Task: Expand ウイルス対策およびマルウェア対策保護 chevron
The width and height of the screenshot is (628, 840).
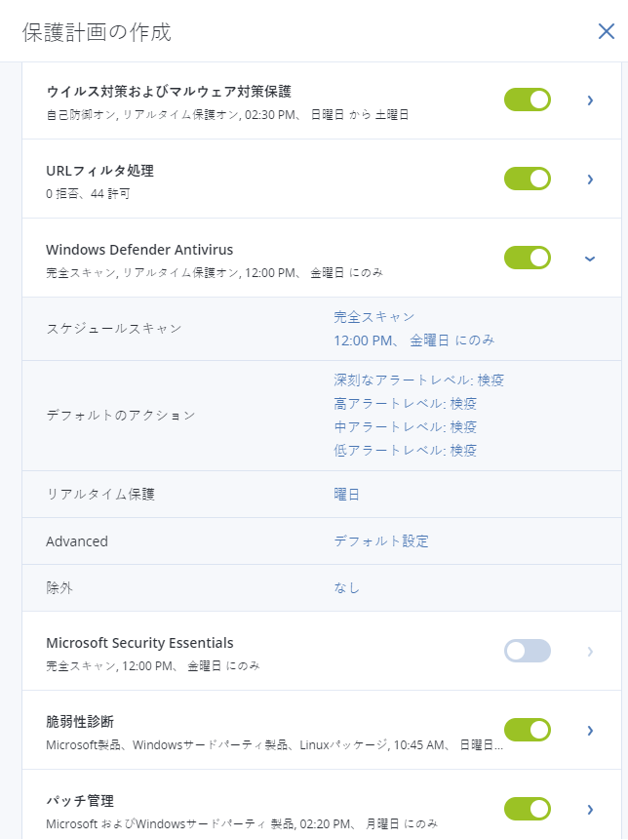Action: [590, 100]
